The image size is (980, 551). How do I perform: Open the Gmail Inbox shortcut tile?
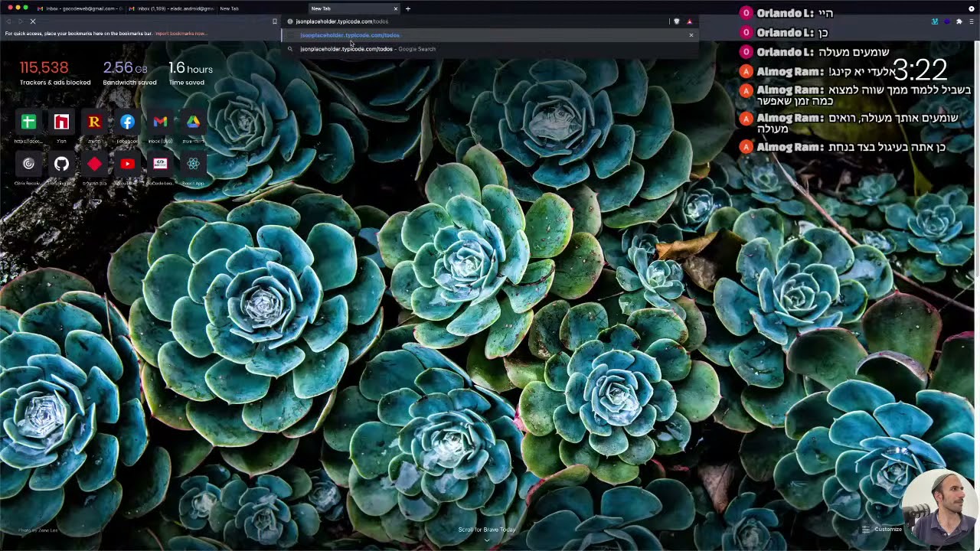pyautogui.click(x=160, y=122)
